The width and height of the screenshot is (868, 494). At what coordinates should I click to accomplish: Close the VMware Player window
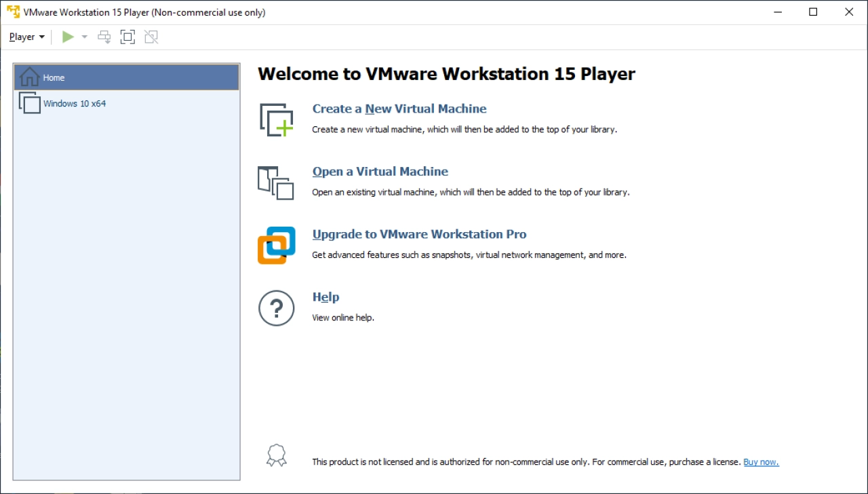pyautogui.click(x=849, y=12)
